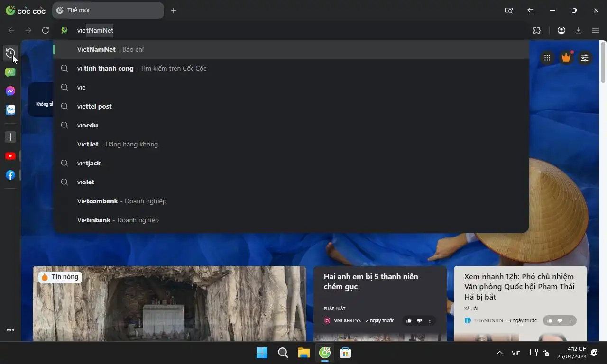The width and height of the screenshot is (607, 364).
Task: Dislike the THANHNIEN article
Action: click(x=560, y=321)
